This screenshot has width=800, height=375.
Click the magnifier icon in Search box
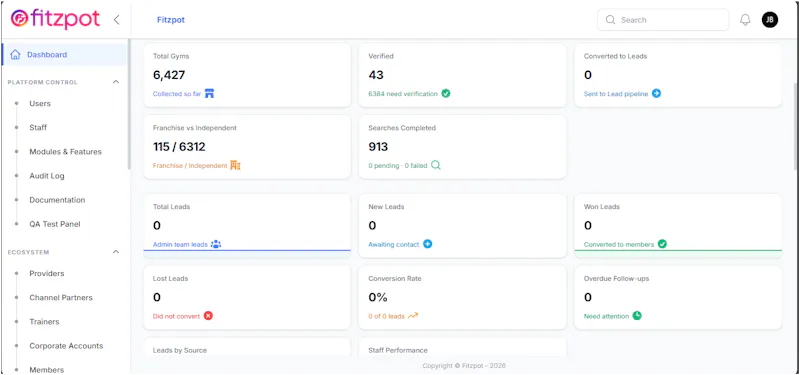click(x=610, y=20)
